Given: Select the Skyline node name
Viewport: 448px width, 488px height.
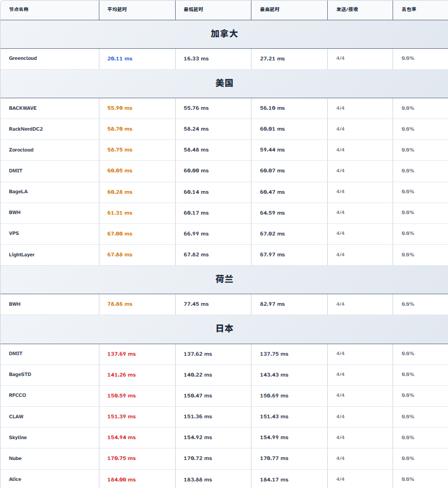Looking at the screenshot, I should point(18,437).
